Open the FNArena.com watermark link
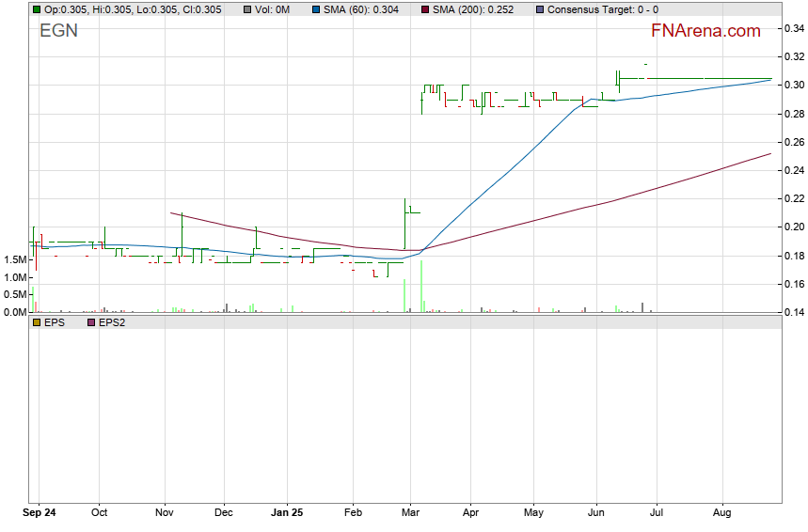808x532 pixels. click(705, 31)
